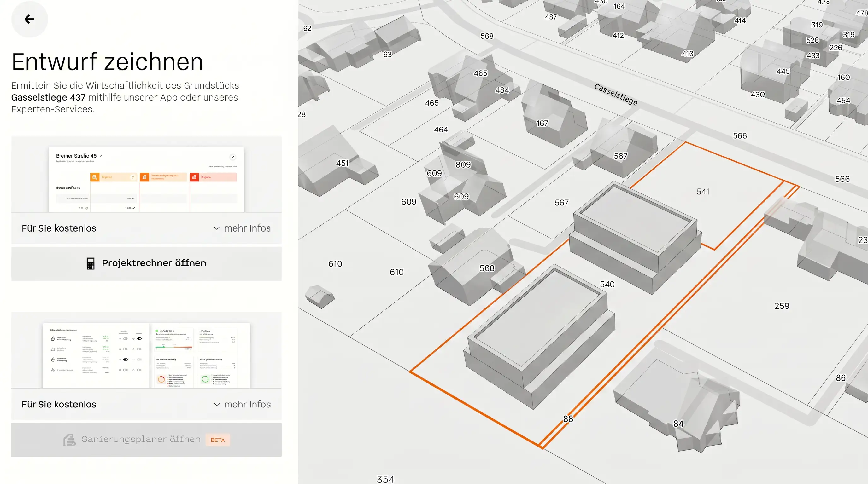The width and height of the screenshot is (868, 484).
Task: Click parcel label 413
Action: coord(687,54)
